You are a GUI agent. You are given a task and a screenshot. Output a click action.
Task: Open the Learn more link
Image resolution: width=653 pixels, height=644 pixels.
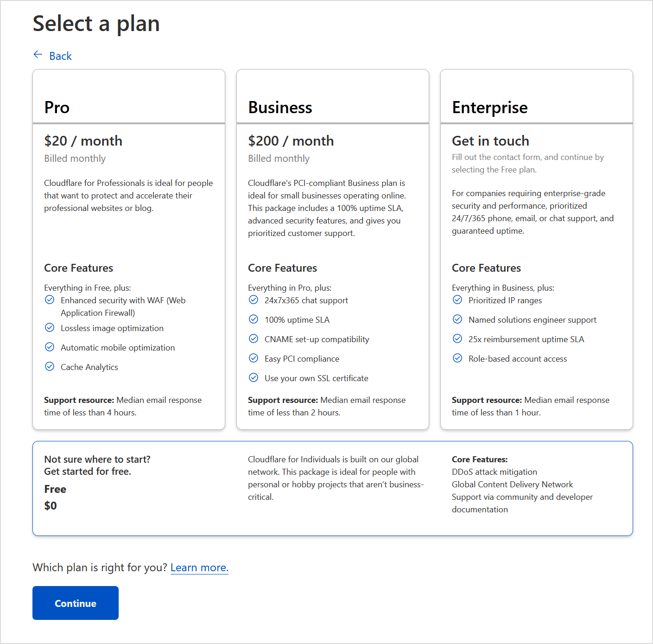click(x=199, y=567)
